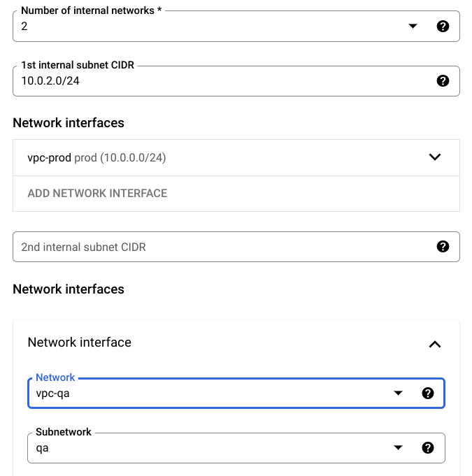Open the Network vpc-qa dropdown arrow
Viewport: 472px width, 476px height.
(x=398, y=393)
